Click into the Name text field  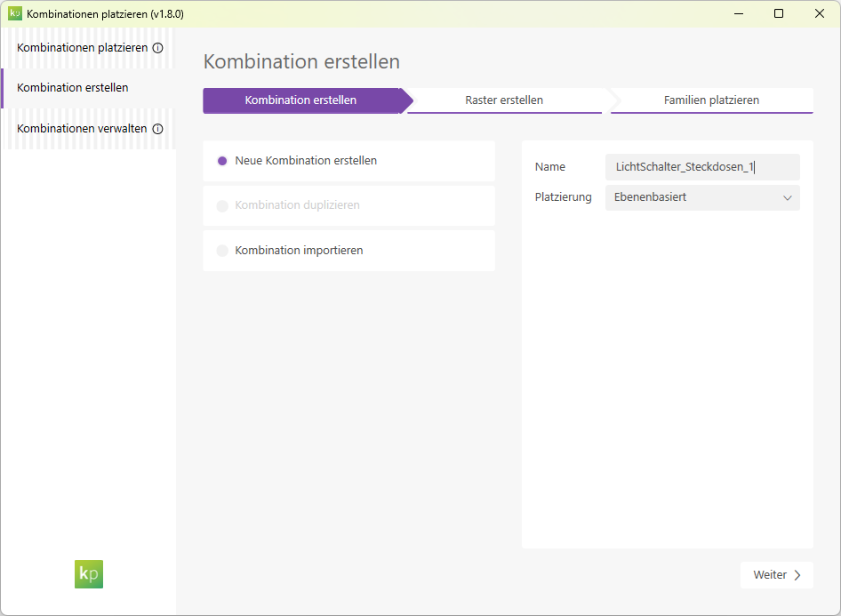click(702, 167)
